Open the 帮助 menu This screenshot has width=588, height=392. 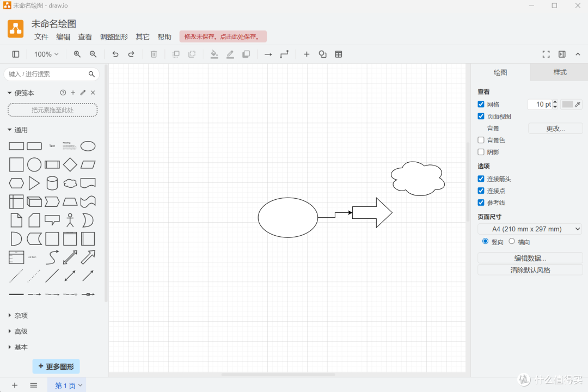click(164, 37)
